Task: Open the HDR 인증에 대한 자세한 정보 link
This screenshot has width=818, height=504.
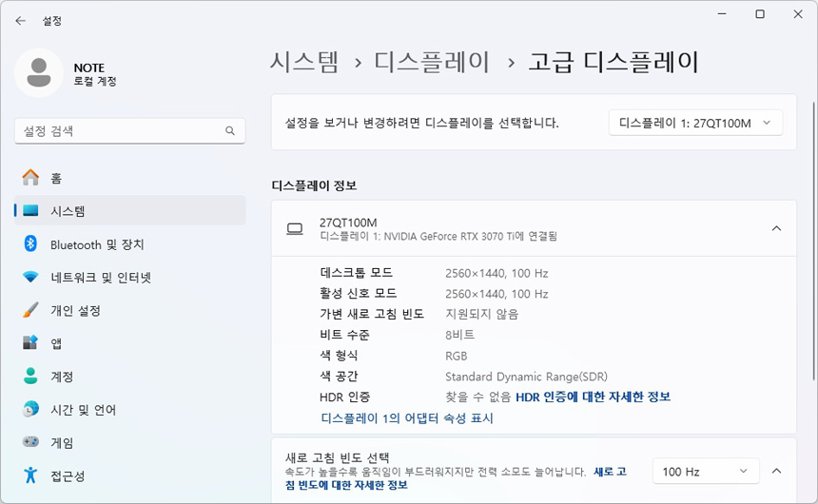Action: pyautogui.click(x=593, y=397)
